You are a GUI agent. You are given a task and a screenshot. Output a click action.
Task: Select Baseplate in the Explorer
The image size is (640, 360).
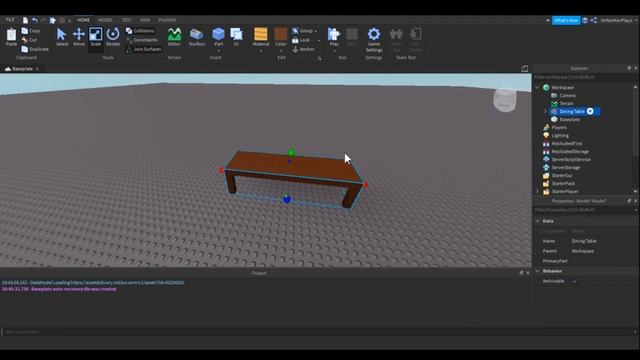(569, 120)
